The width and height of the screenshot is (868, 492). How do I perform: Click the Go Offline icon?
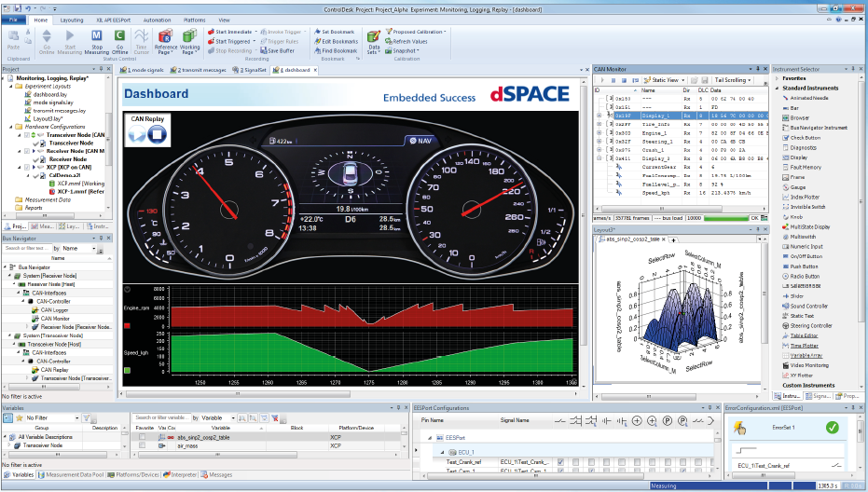tap(119, 36)
